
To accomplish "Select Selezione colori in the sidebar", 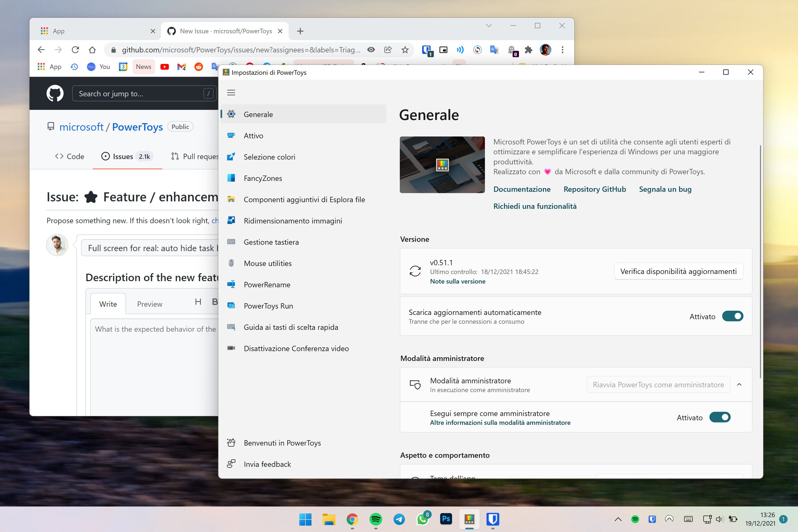I will point(269,157).
